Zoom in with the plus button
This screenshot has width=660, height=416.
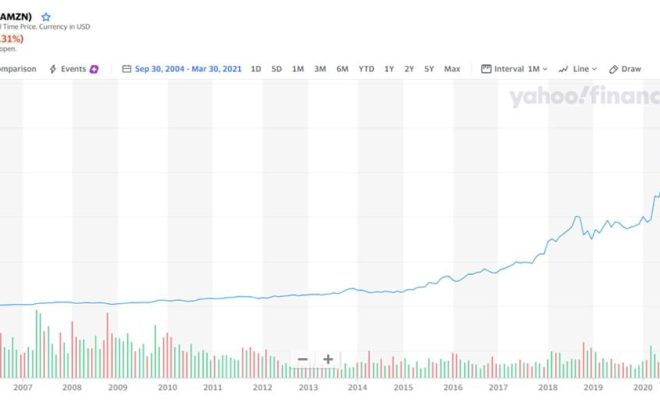(x=328, y=359)
